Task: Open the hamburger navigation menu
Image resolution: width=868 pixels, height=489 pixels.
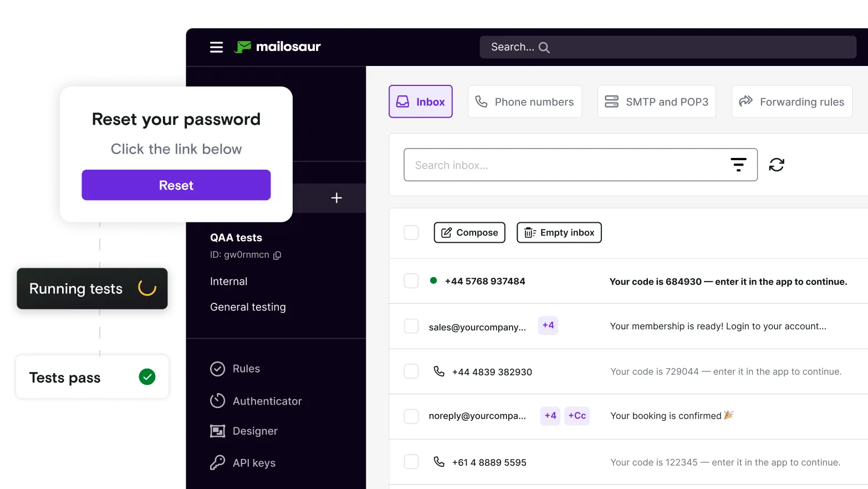Action: (216, 47)
